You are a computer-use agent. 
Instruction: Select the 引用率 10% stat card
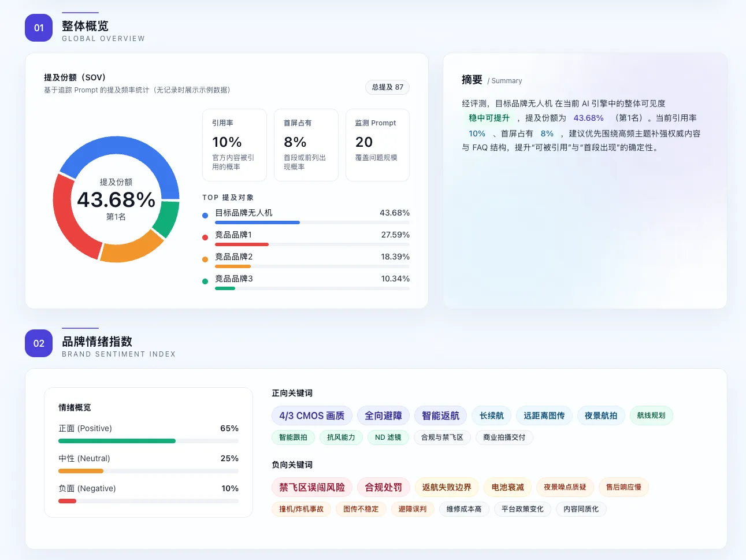click(235, 145)
